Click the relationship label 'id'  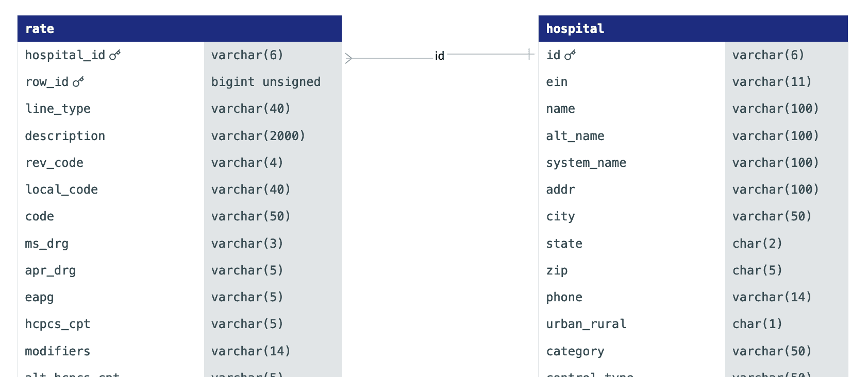(440, 56)
